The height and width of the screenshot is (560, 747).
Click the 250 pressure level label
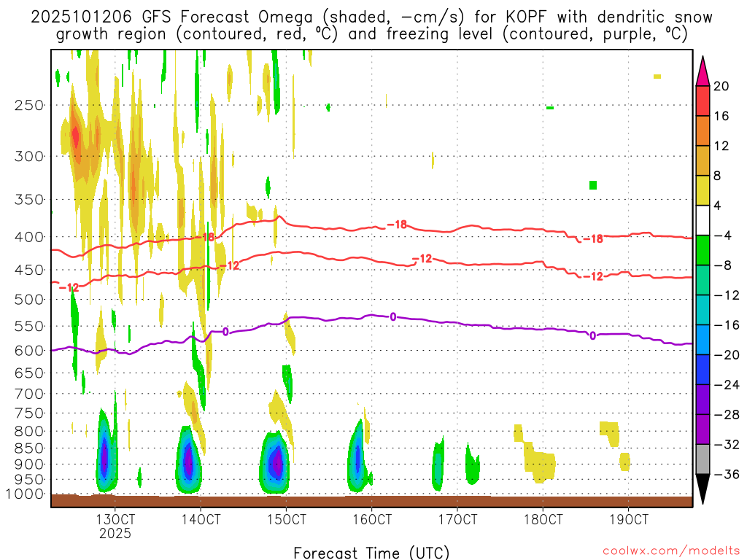click(30, 105)
